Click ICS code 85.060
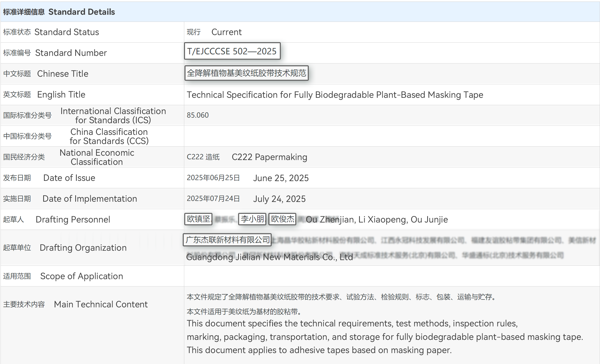The image size is (600, 364). (198, 115)
